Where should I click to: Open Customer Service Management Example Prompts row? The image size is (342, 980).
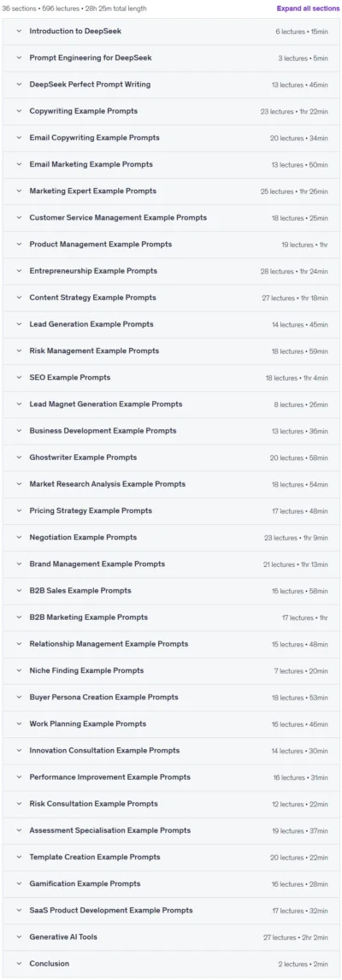171,217
